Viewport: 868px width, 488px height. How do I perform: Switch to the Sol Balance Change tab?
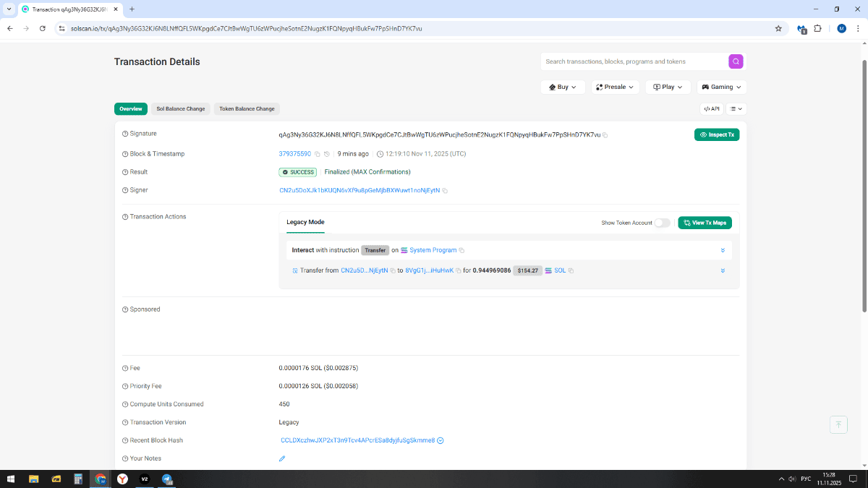(181, 109)
